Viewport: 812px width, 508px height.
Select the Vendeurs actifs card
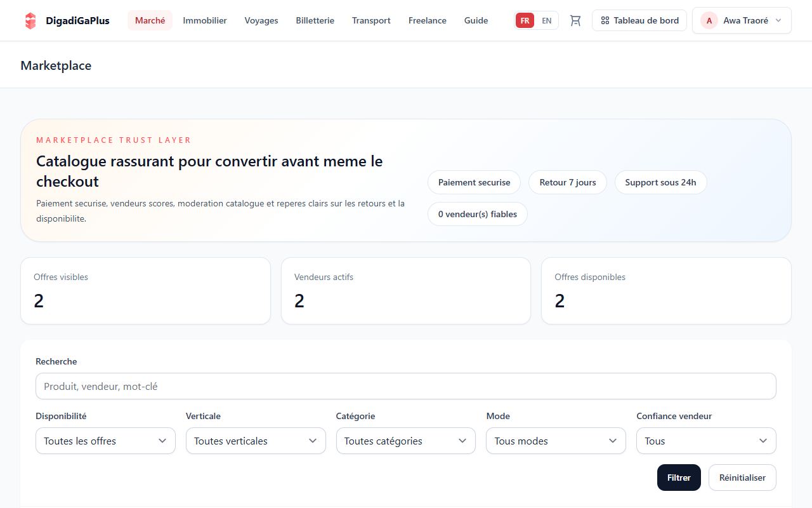point(406,291)
